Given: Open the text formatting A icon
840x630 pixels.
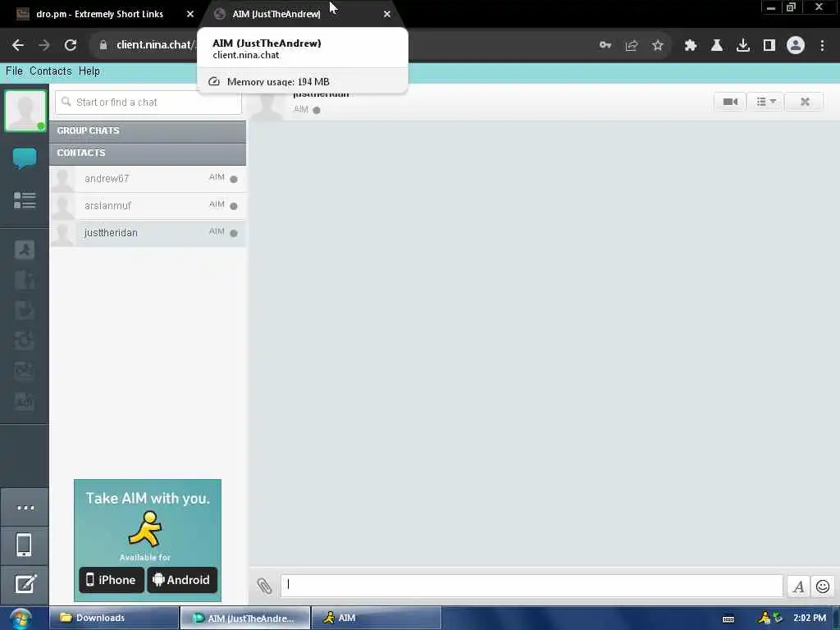Looking at the screenshot, I should point(797,587).
